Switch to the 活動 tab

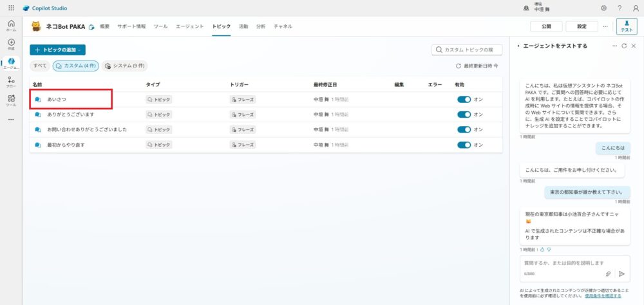(243, 26)
